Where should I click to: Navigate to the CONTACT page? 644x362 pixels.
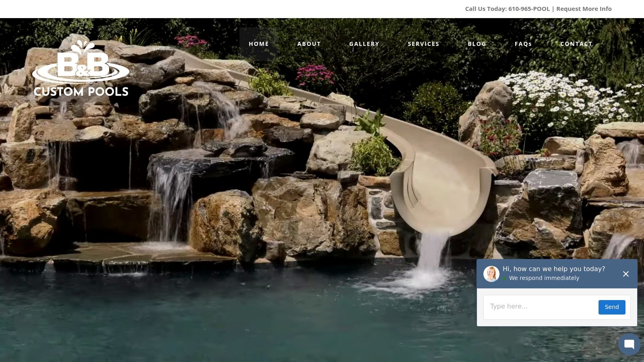(x=576, y=44)
